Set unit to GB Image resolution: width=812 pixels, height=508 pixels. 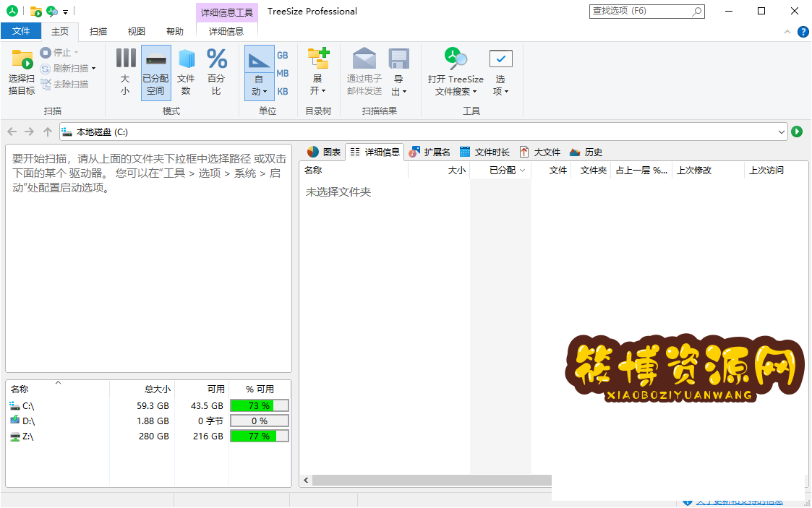pyautogui.click(x=282, y=56)
